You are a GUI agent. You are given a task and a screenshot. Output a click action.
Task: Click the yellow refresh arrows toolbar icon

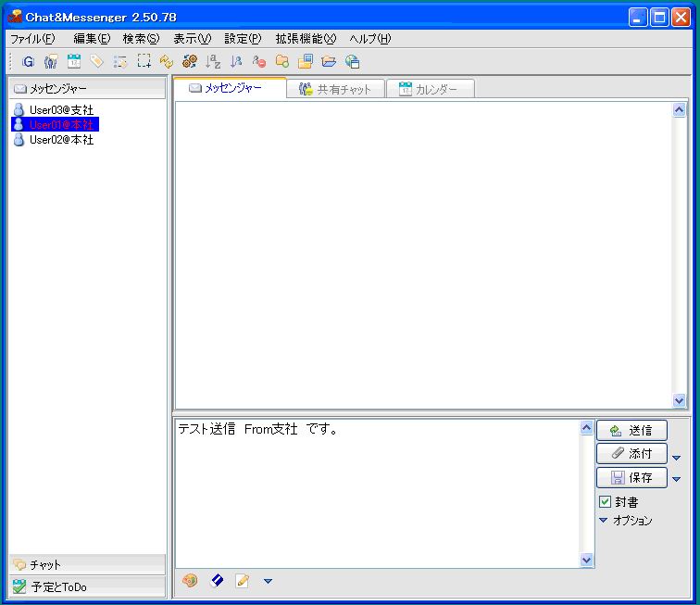167,61
